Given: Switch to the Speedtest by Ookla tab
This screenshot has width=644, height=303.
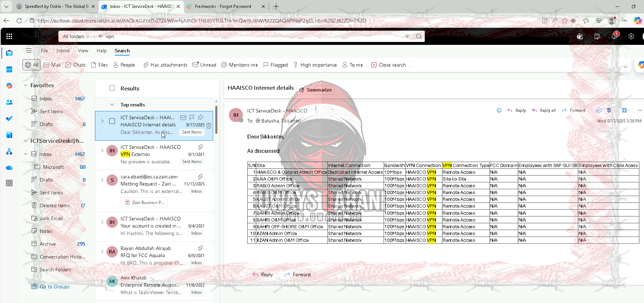Looking at the screenshot, I should (x=56, y=6).
